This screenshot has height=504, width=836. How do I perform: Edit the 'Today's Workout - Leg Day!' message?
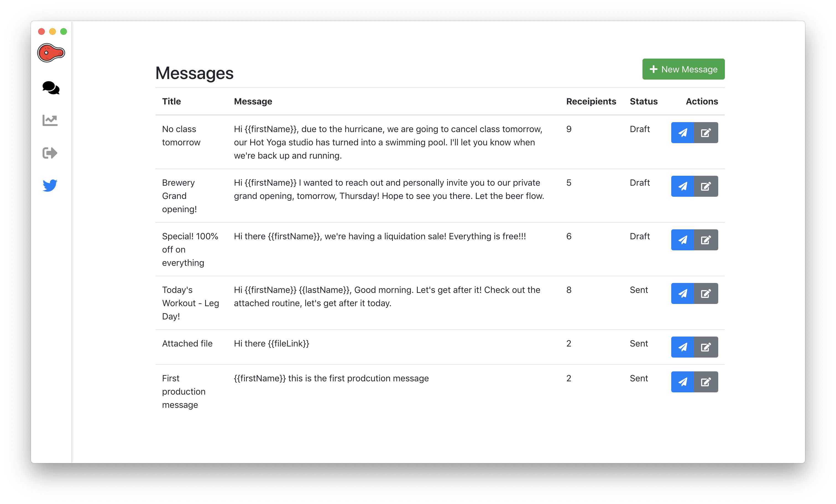pyautogui.click(x=706, y=293)
